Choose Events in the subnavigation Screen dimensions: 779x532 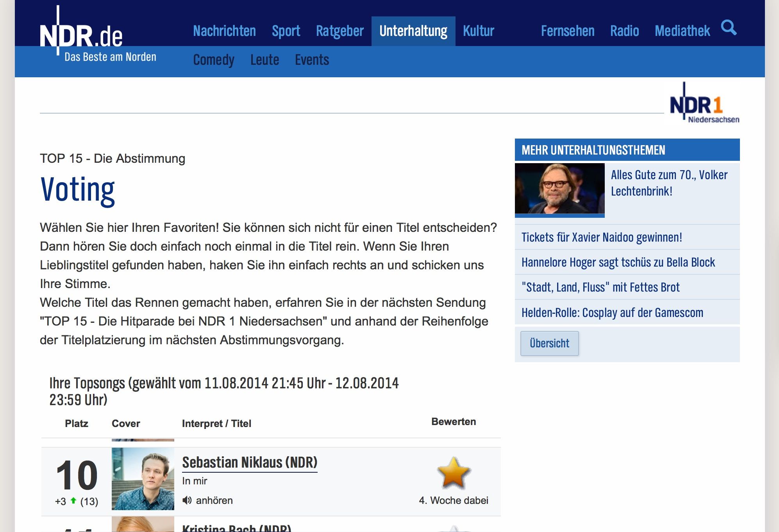click(x=312, y=60)
